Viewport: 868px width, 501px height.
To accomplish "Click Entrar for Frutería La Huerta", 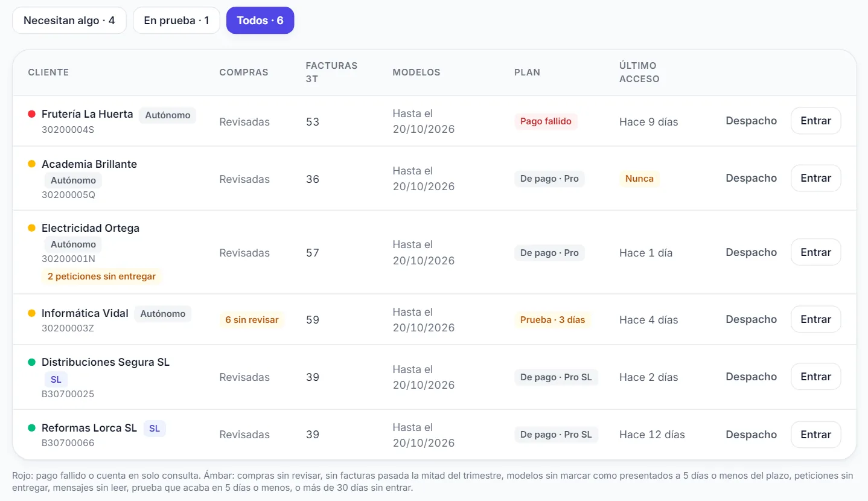I will coord(815,121).
